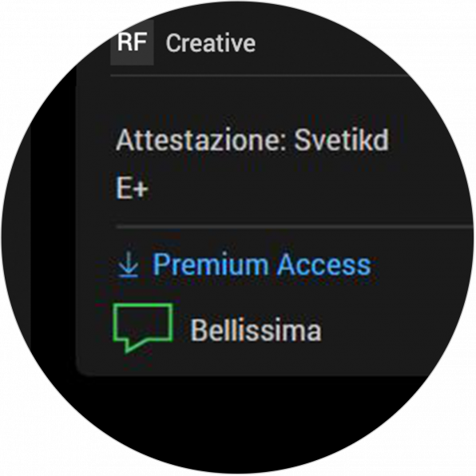Click the letter R in the RF badge
The image size is (476, 476).
[x=125, y=42]
